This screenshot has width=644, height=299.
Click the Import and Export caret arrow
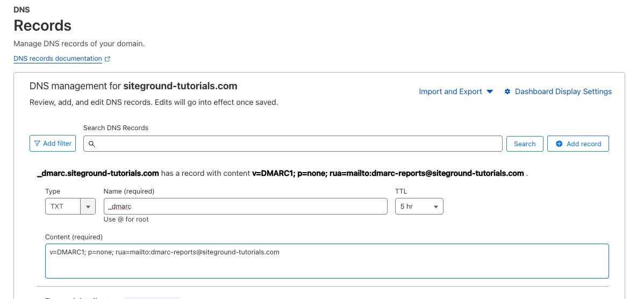click(490, 91)
